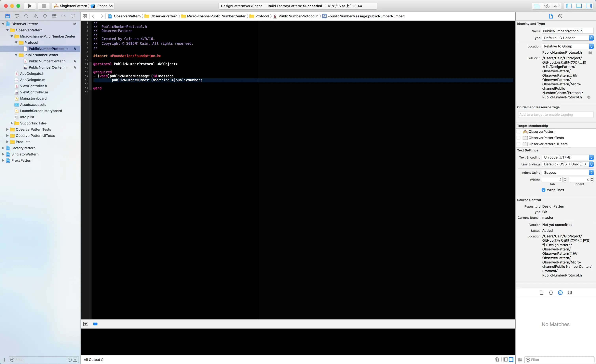Screen dimensions: 596x364
Task: Uncheck the Wrap lines checkbox
Action: pos(544,190)
